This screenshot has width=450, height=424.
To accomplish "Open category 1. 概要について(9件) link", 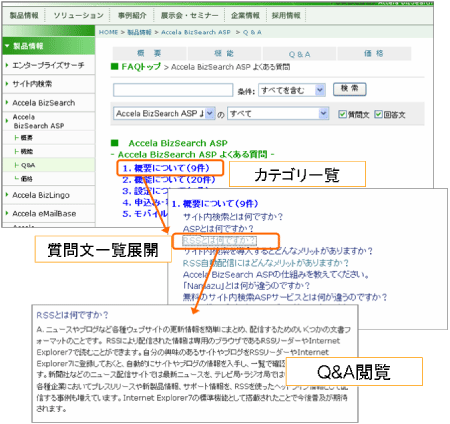I will coord(166,168).
